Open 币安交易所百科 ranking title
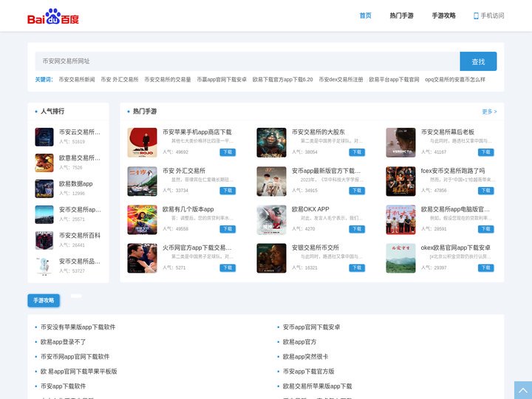The height and width of the screenshot is (399, 532). pos(80,236)
